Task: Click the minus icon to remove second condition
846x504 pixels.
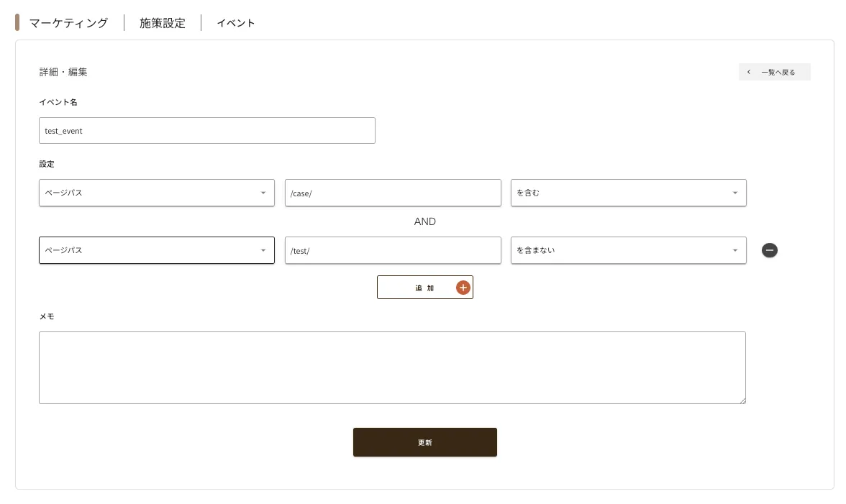Action: (x=770, y=250)
